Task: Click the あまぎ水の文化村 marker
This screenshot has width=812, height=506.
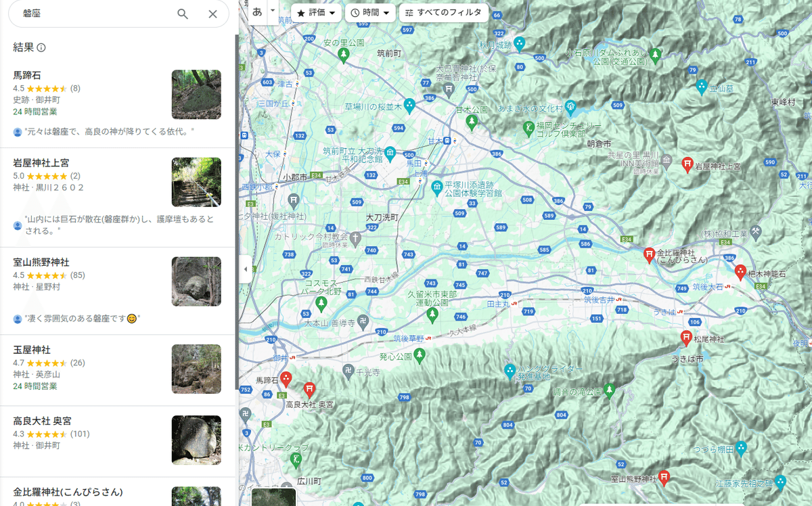Action: coord(571,106)
